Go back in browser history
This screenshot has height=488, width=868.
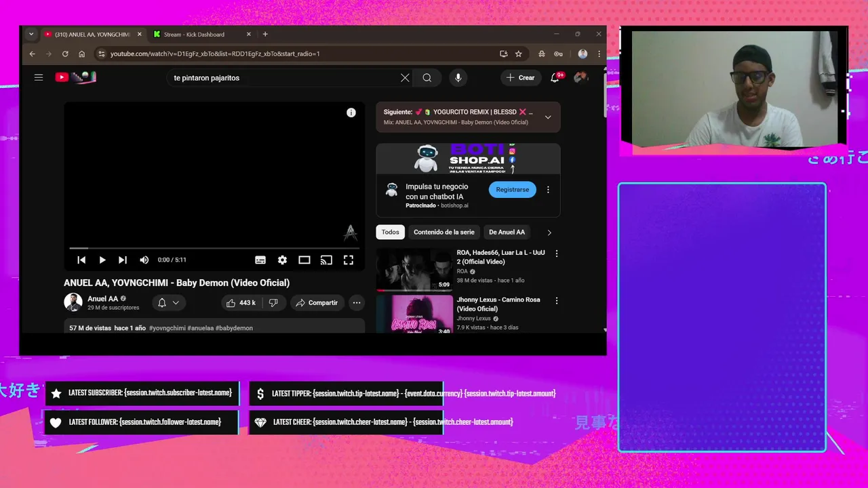[32, 54]
